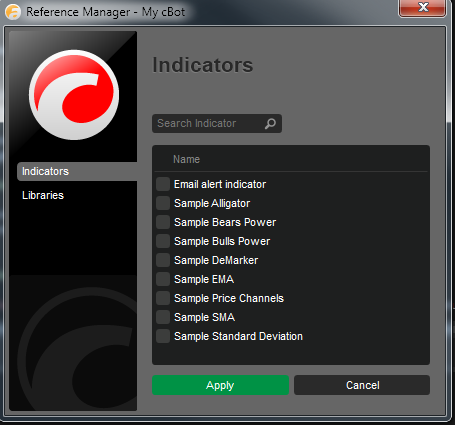
Task: Click the Cancel button
Action: pyautogui.click(x=362, y=385)
